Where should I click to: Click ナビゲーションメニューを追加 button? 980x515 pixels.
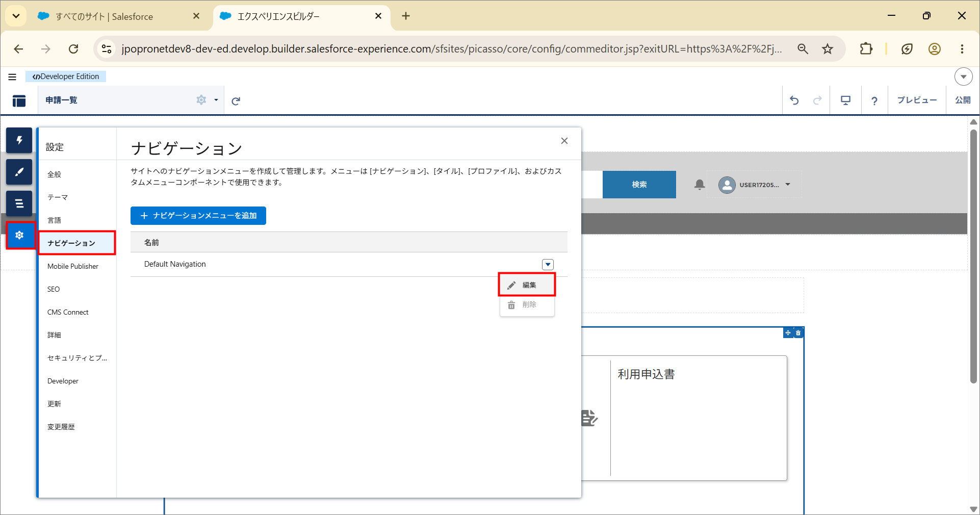pyautogui.click(x=198, y=216)
